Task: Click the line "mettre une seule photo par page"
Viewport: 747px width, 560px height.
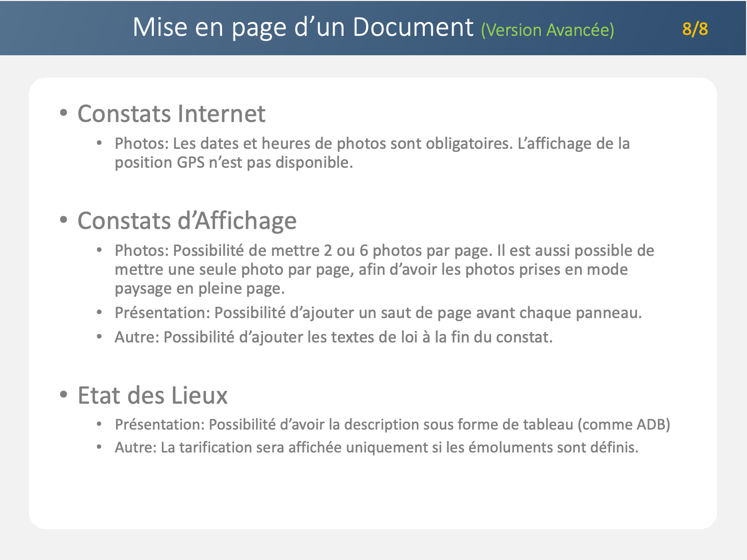Action: click(371, 269)
